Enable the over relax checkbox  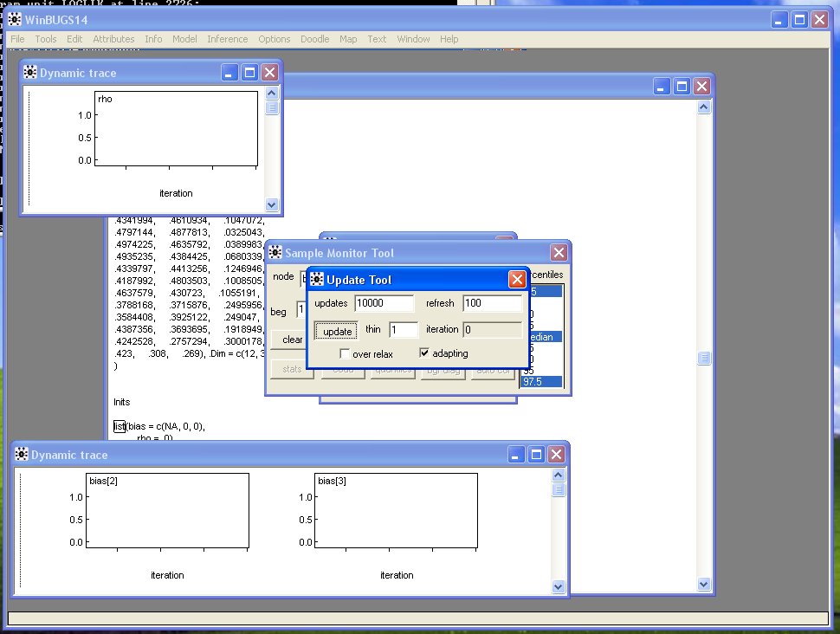click(346, 353)
